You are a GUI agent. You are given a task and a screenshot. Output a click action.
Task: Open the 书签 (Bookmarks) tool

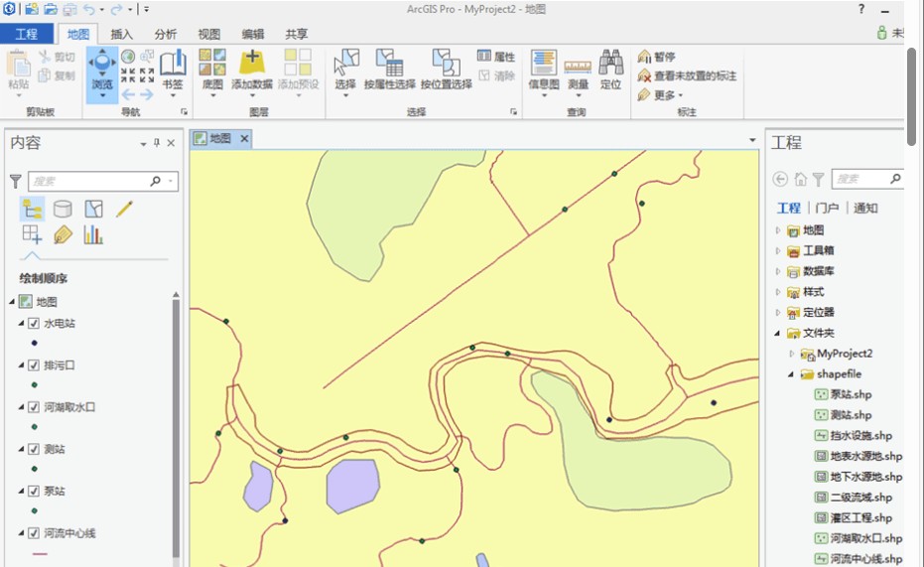click(173, 70)
